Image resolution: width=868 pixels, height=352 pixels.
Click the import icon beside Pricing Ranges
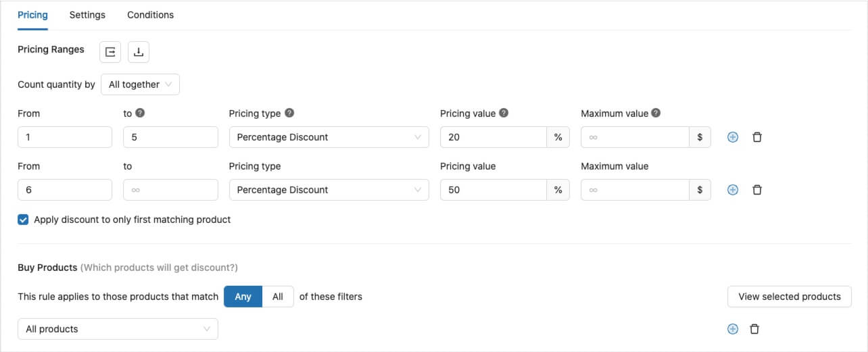(x=110, y=52)
